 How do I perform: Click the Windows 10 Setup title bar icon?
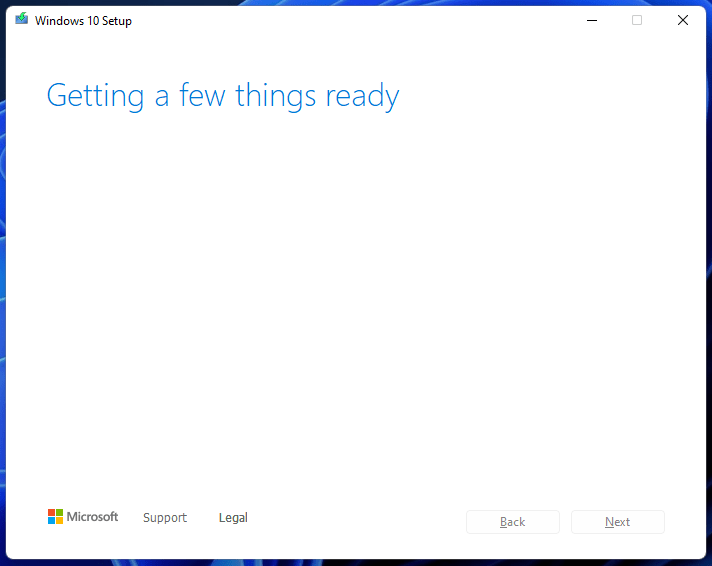(21, 19)
